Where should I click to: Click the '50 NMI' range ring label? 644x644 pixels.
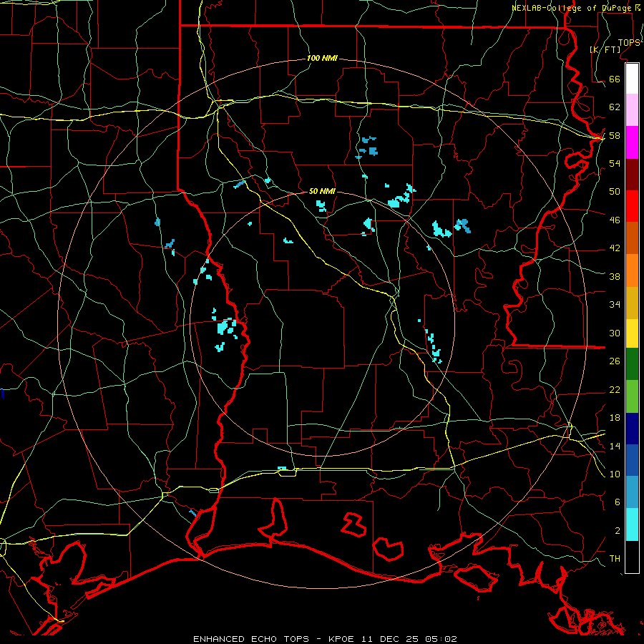click(x=322, y=191)
